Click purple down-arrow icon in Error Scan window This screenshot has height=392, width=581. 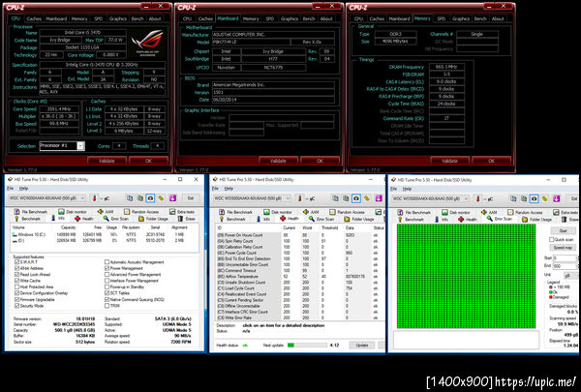tap(556, 198)
